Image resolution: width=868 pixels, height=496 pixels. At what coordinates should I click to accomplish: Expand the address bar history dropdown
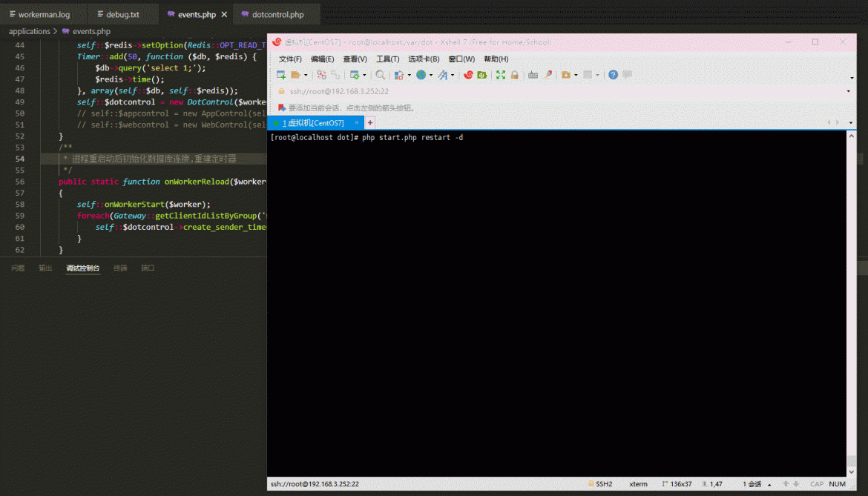848,91
